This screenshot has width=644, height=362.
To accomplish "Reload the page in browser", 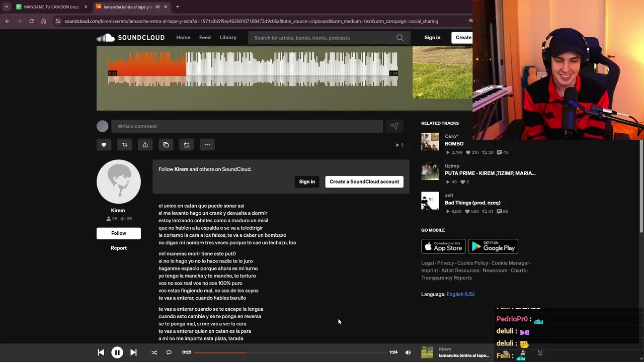I will [31, 21].
